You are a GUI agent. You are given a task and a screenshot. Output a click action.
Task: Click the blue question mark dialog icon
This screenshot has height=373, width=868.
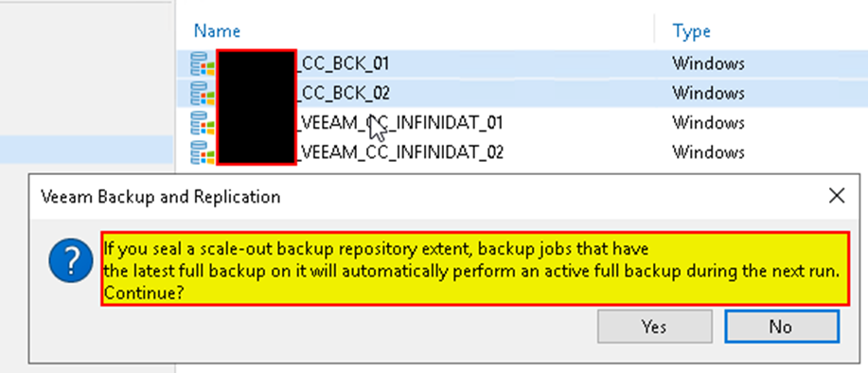(71, 260)
